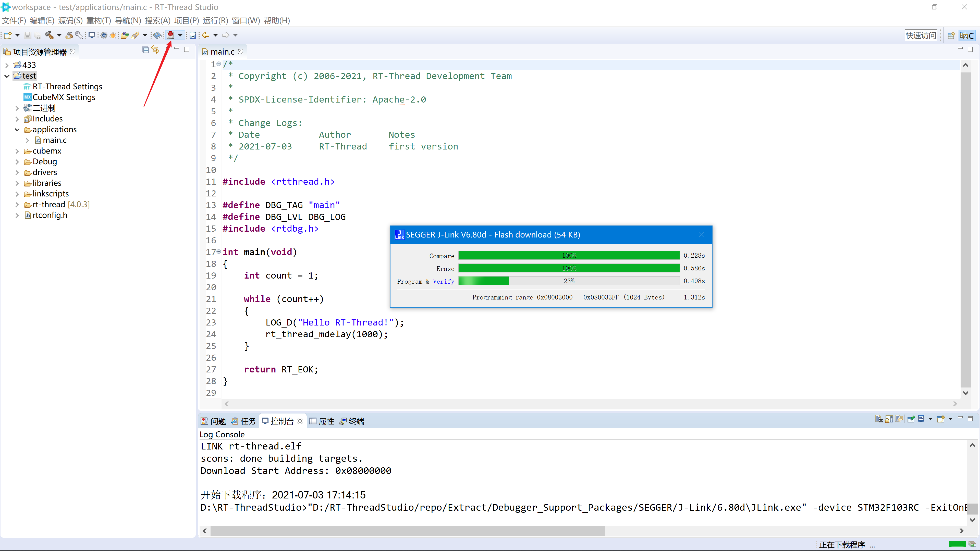Click the display selected console icon
This screenshot has width=980, height=551.
(x=921, y=419)
